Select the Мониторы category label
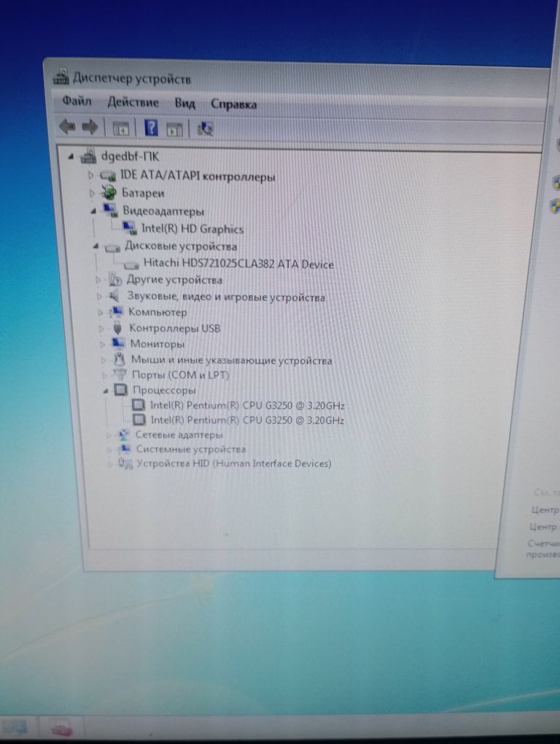 coord(157,344)
